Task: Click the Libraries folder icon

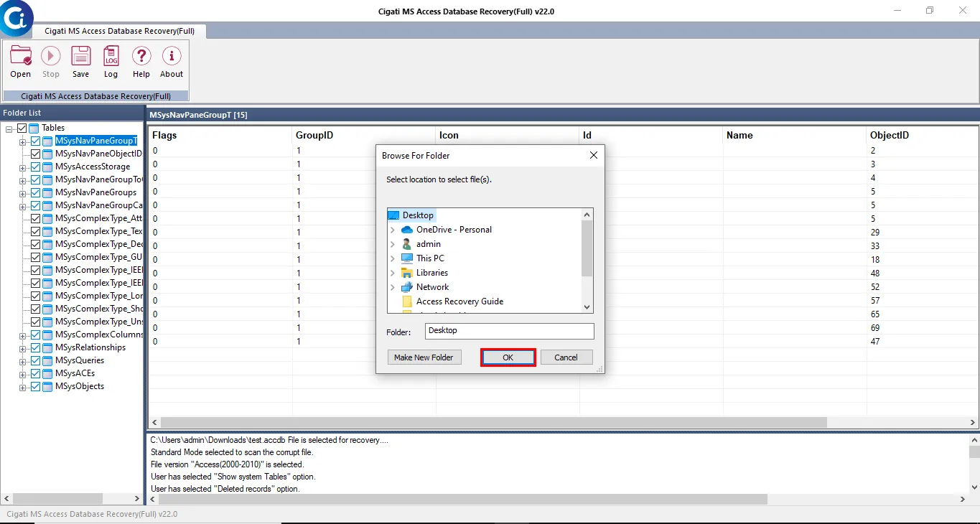Action: tap(407, 273)
